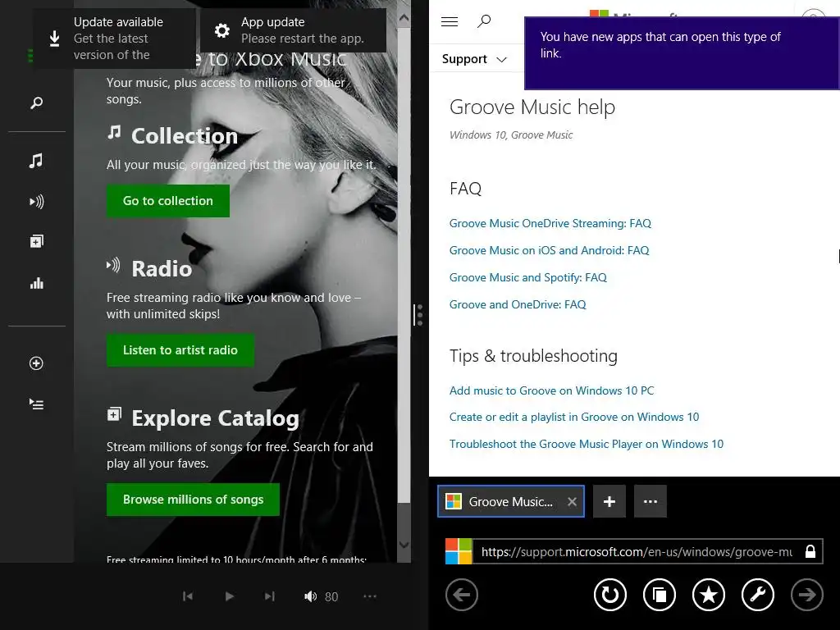Open Add music to Groove on Windows 10 PC
This screenshot has height=630, width=840.
click(552, 390)
